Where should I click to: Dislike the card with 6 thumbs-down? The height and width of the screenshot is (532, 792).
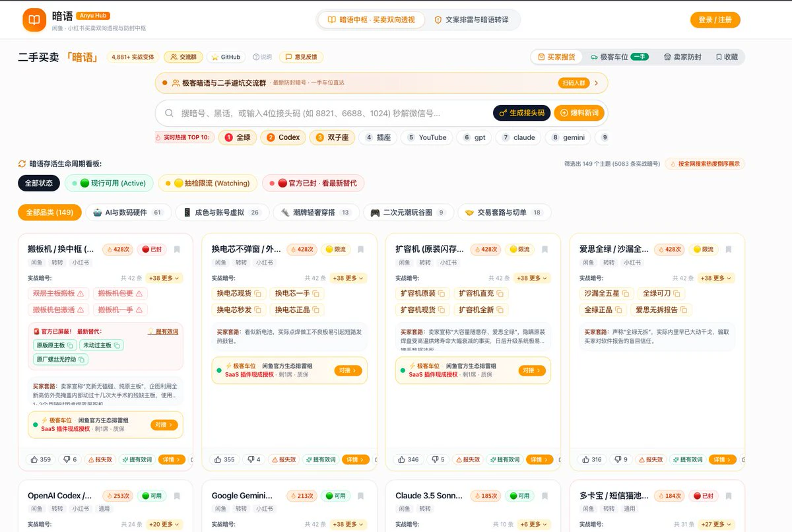(71, 459)
